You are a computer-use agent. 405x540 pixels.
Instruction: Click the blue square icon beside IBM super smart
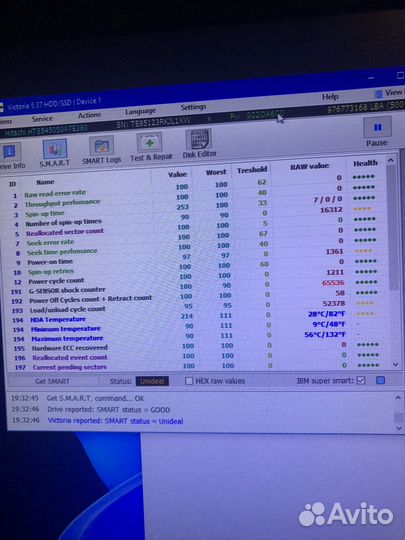(381, 380)
